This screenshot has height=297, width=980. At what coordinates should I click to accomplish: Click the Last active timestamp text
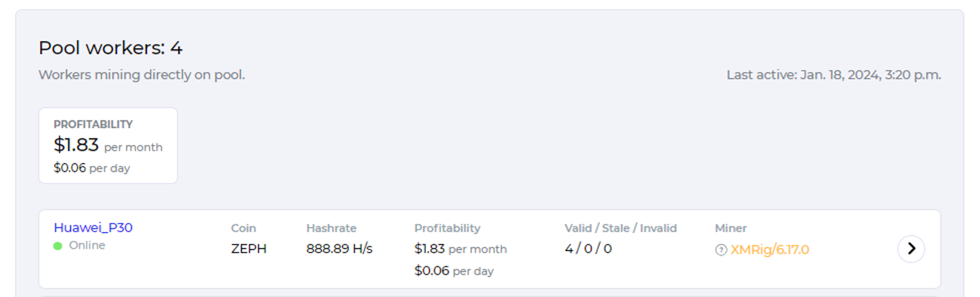click(833, 74)
